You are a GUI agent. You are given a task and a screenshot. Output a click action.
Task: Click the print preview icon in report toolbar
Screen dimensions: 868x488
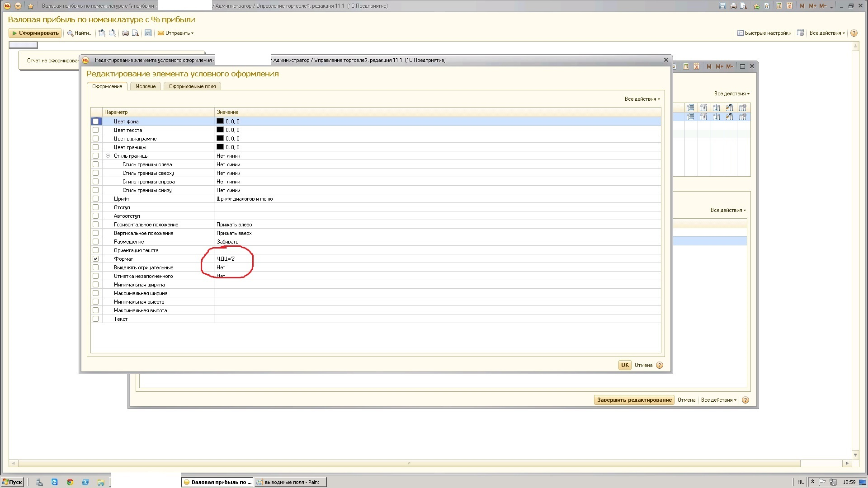135,33
